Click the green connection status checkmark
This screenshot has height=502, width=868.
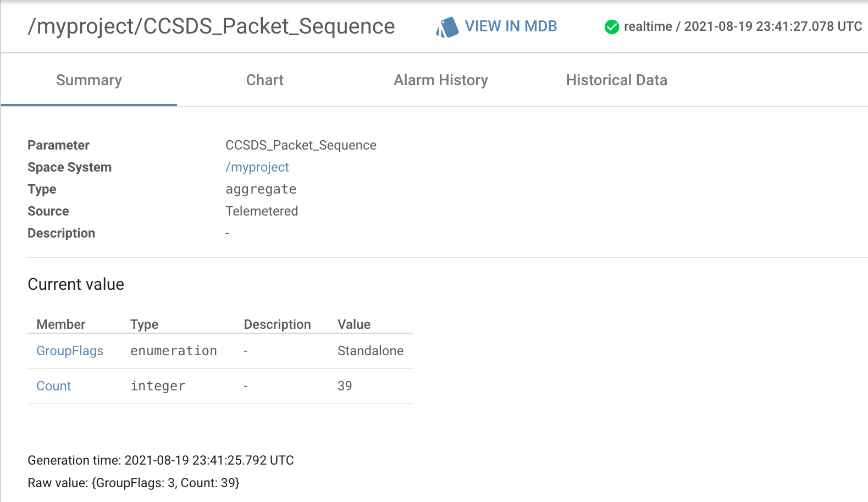click(x=611, y=26)
